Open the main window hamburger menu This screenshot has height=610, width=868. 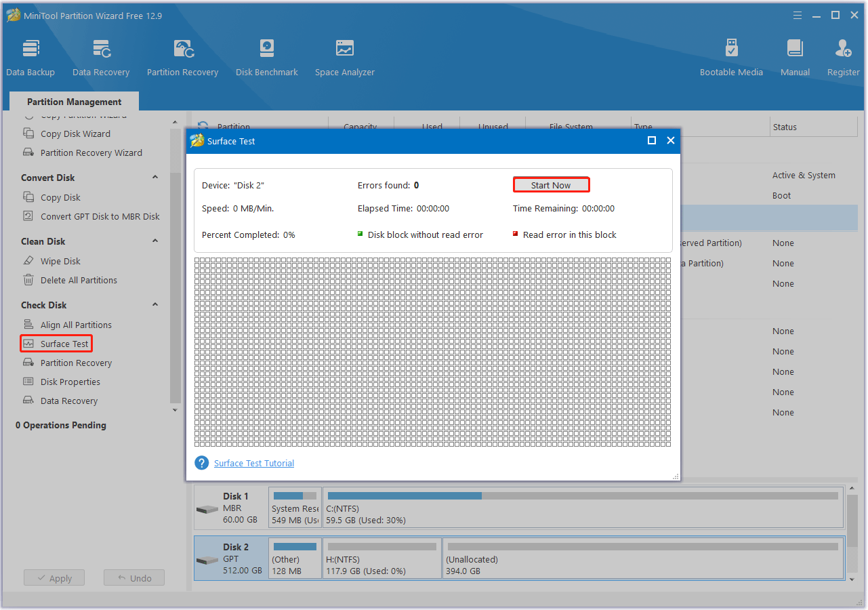[799, 15]
